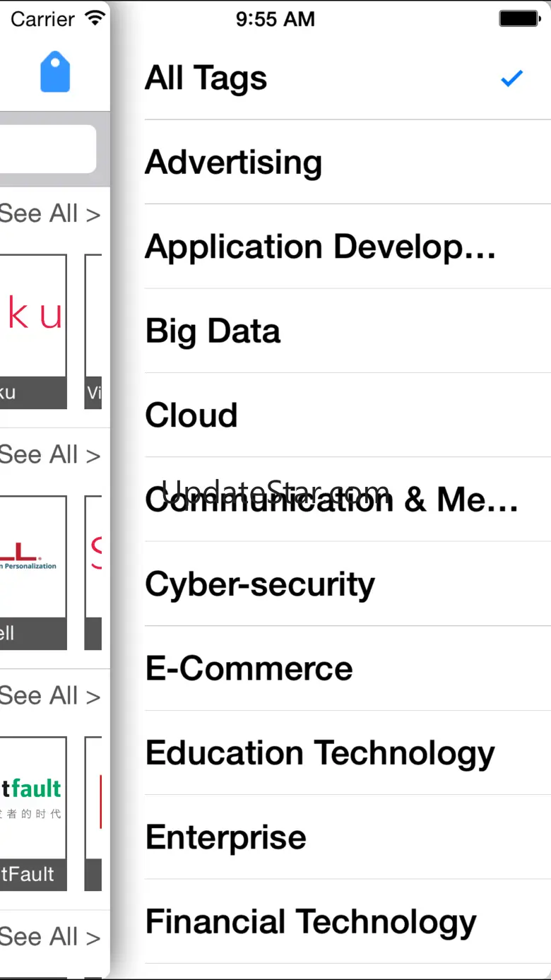The height and width of the screenshot is (980, 551).
Task: Select the Advertising tag
Action: [234, 163]
